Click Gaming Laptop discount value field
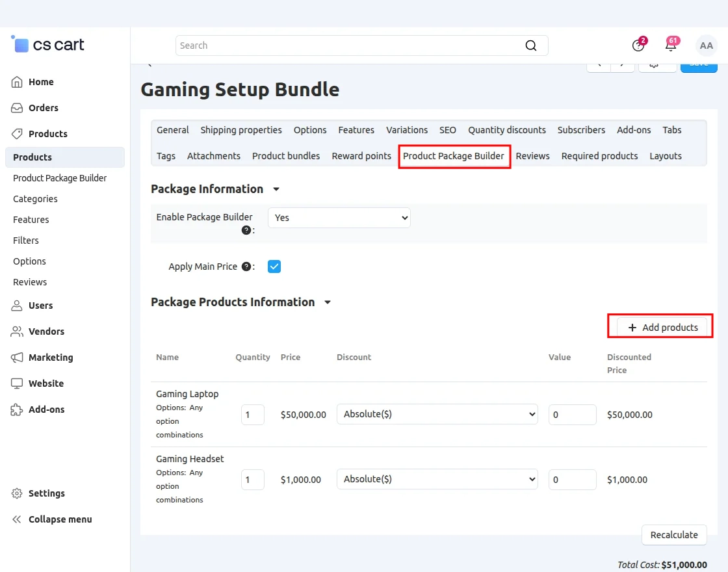This screenshot has height=572, width=728. 572,415
